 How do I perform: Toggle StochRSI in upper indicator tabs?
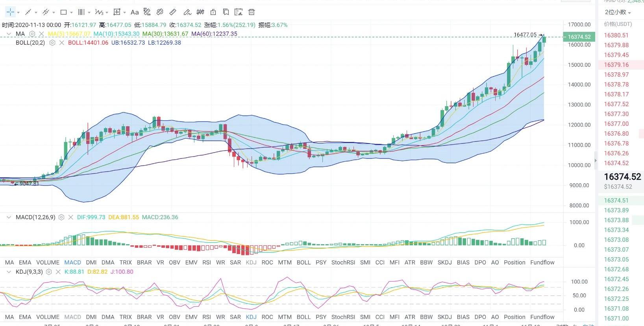(343, 262)
